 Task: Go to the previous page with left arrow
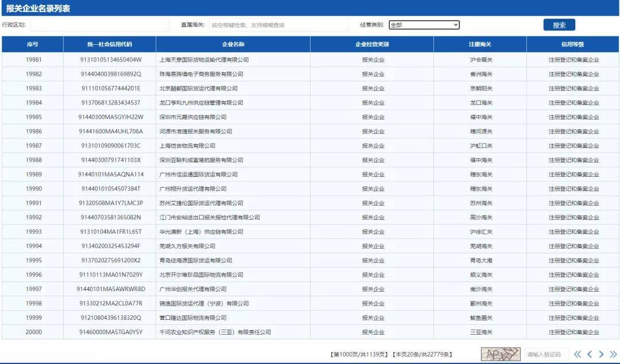point(589,354)
